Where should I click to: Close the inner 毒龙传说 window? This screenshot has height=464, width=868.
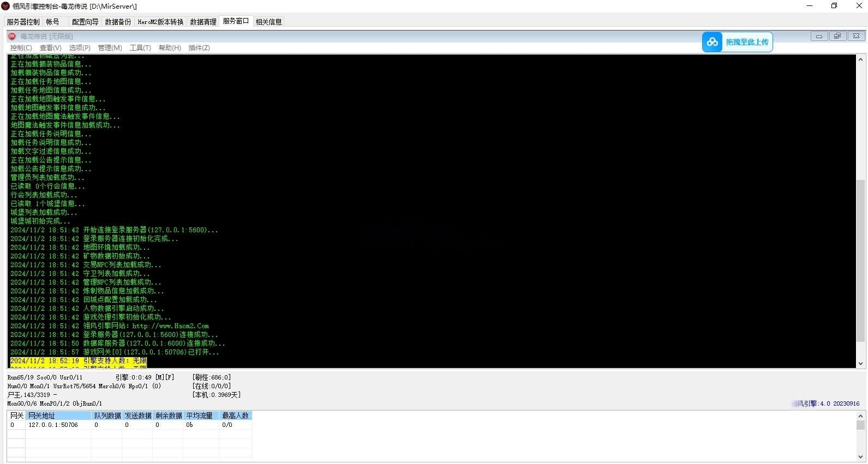coord(856,36)
